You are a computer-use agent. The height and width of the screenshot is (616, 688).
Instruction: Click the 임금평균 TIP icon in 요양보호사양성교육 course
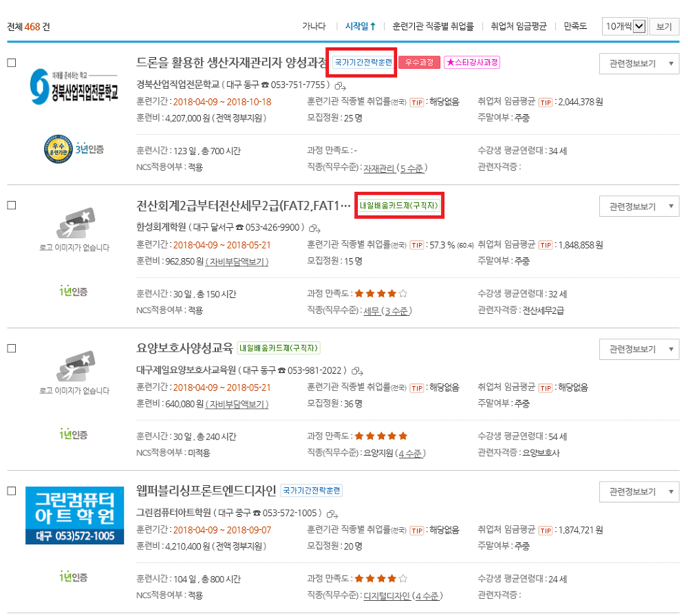click(x=546, y=388)
